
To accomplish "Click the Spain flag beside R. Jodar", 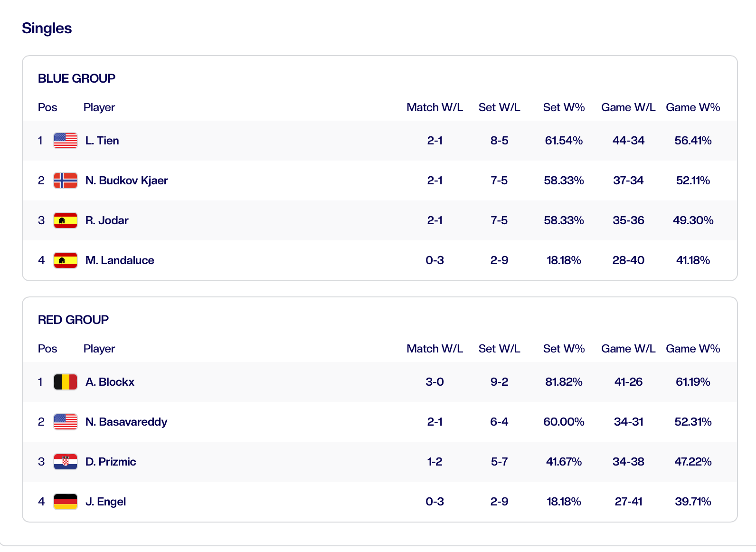I will click(66, 220).
